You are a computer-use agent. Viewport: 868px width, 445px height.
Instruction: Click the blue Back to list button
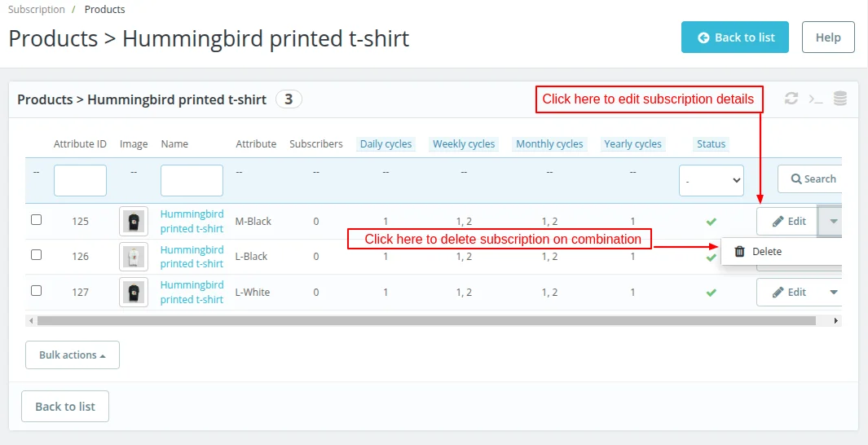point(734,37)
